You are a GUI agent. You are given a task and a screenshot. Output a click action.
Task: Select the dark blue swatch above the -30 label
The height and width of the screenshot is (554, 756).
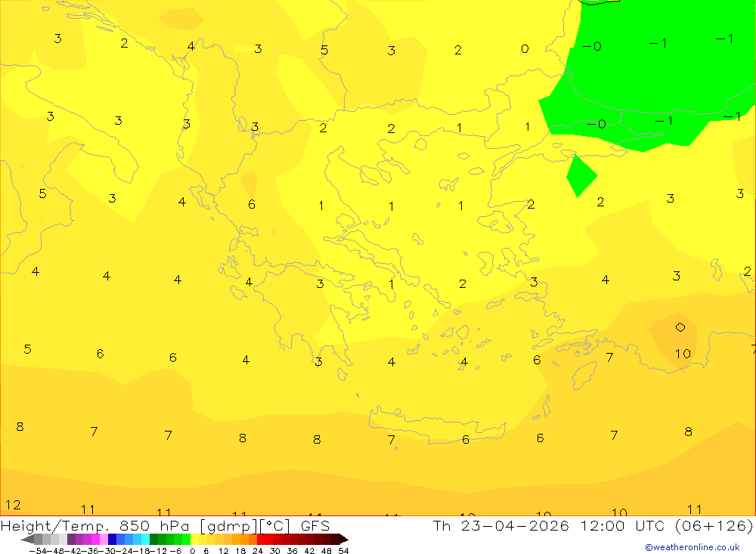112,539
